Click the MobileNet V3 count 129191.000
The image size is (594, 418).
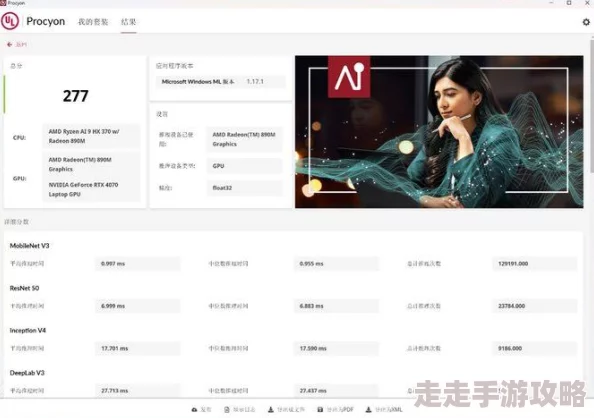[x=535, y=264]
